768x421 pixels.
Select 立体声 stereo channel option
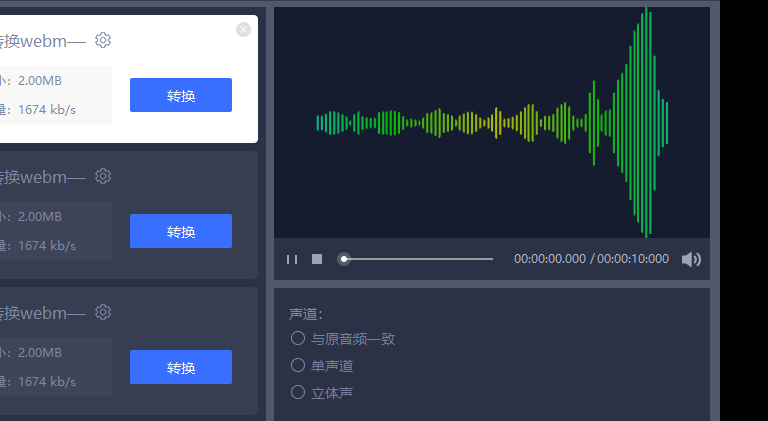point(322,393)
